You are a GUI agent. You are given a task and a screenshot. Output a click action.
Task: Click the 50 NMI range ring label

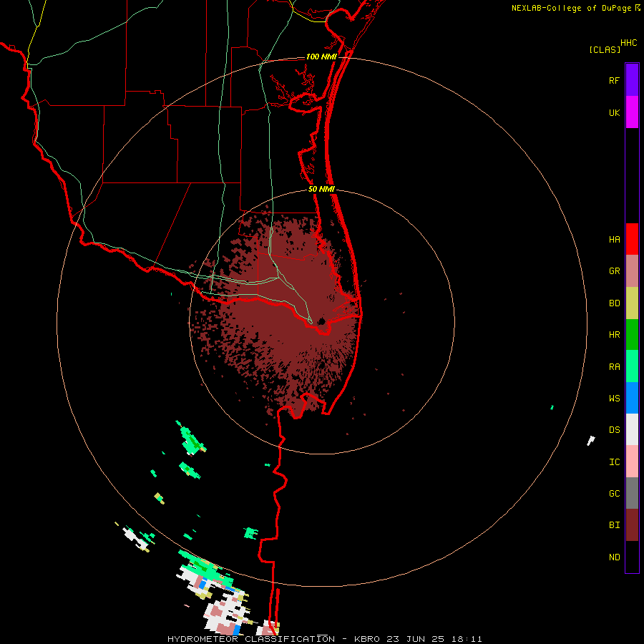[x=321, y=189]
